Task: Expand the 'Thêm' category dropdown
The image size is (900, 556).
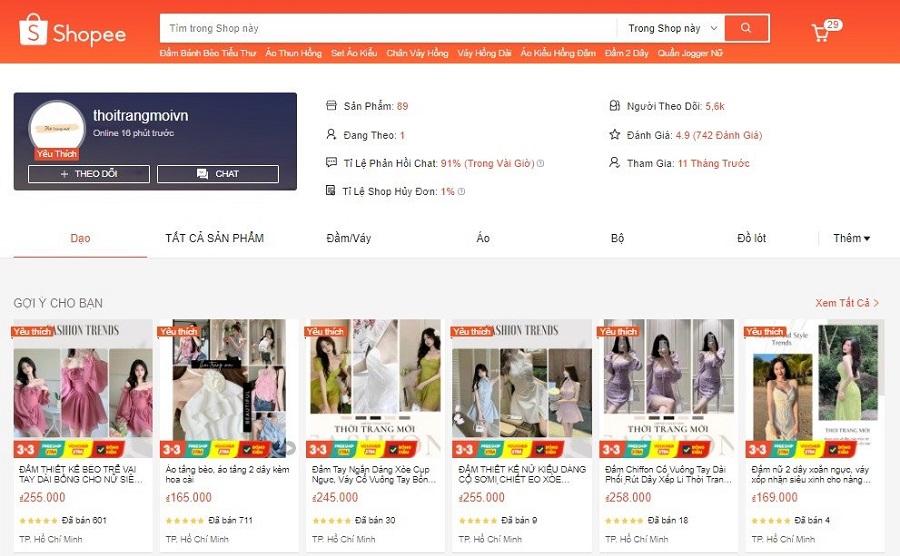Action: (852, 238)
